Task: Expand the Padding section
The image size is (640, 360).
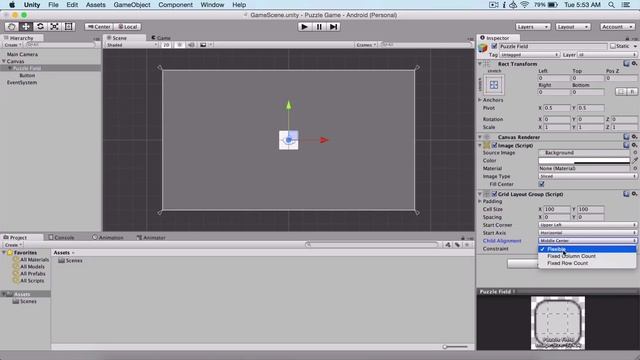Action: pyautogui.click(x=480, y=202)
